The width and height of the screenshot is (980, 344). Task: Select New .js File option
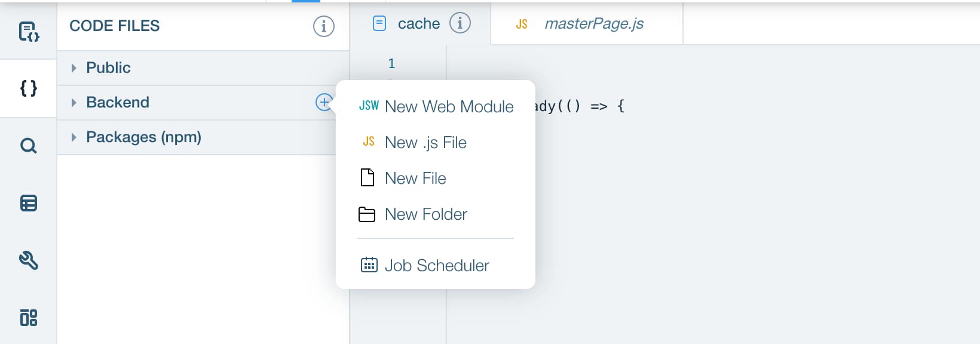click(x=425, y=142)
